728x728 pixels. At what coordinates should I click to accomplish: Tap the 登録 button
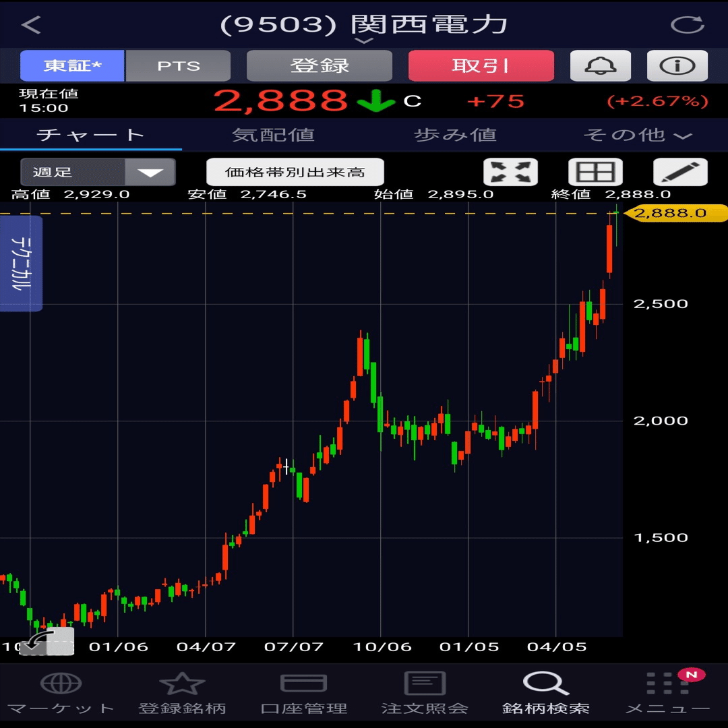[320, 65]
